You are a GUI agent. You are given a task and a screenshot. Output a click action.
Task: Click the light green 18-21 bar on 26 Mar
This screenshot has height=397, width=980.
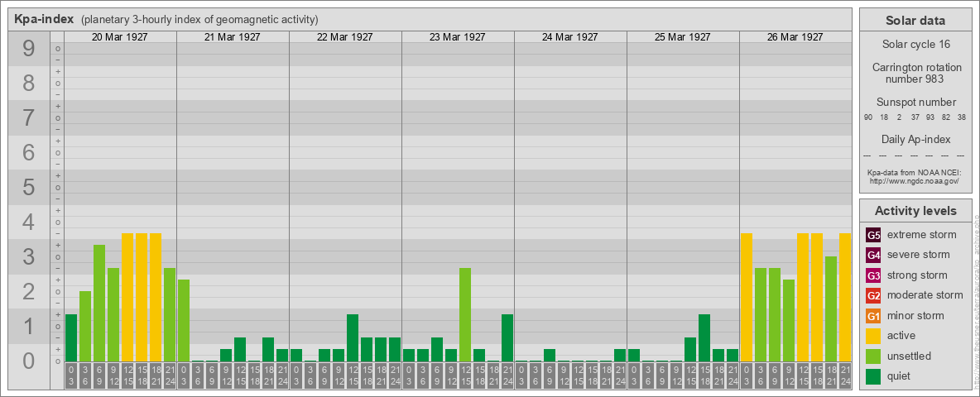pyautogui.click(x=831, y=309)
